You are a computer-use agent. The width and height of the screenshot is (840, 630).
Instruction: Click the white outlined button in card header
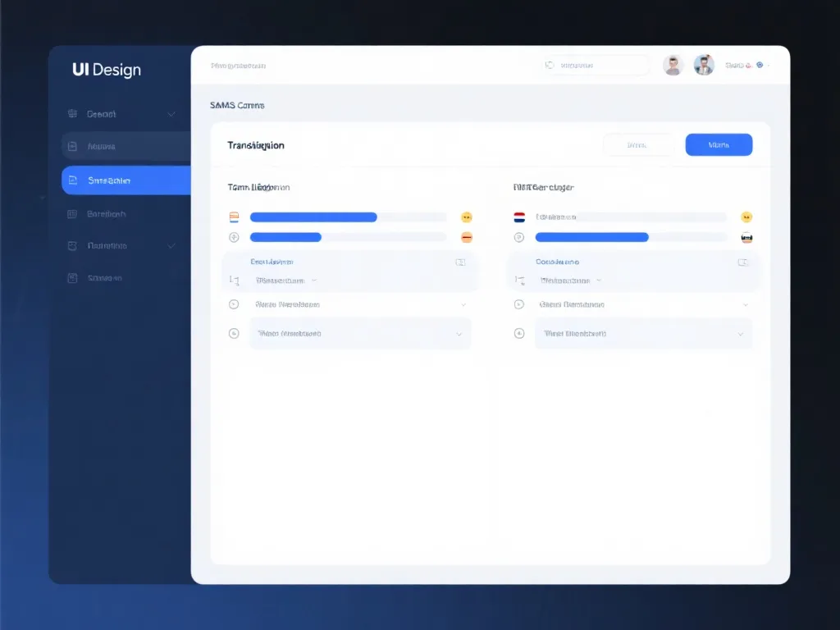pyautogui.click(x=637, y=144)
